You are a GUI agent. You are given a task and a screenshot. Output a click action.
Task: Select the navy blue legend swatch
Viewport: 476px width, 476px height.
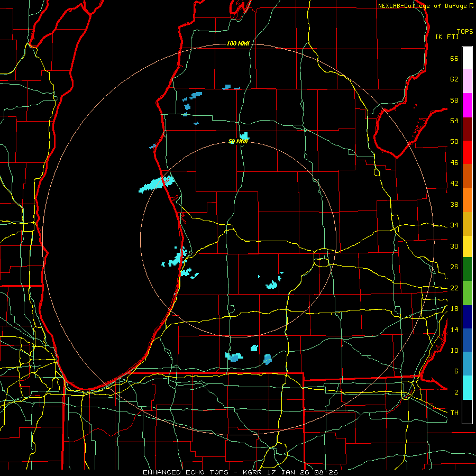(x=467, y=317)
